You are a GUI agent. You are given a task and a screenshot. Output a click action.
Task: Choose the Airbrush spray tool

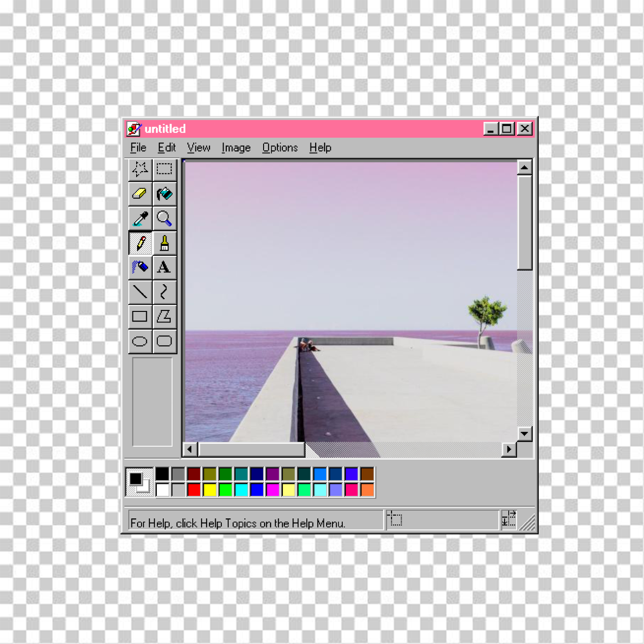coord(140,267)
